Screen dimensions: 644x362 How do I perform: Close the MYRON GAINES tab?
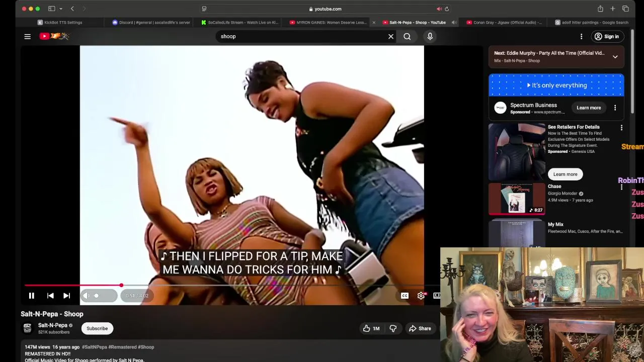point(373,22)
